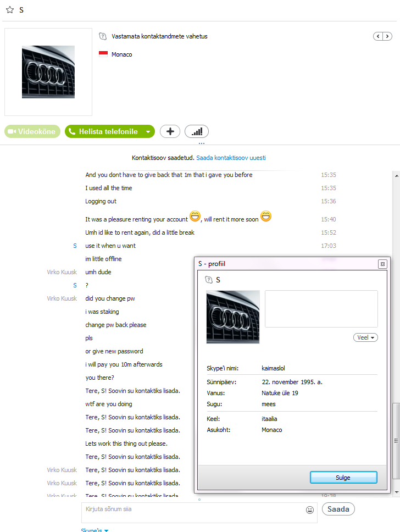
Task: Click message 'im little offline'
Action: pos(103,259)
